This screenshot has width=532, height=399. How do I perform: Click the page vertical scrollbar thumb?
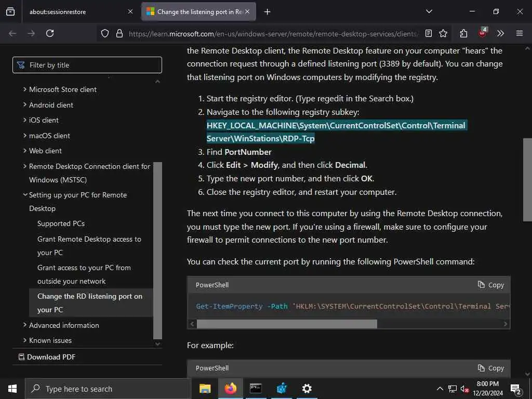coord(527,180)
